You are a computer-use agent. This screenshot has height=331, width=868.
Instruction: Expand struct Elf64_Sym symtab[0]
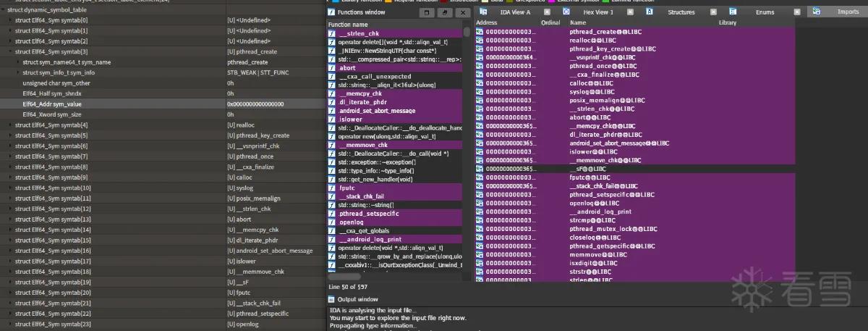pos(10,20)
